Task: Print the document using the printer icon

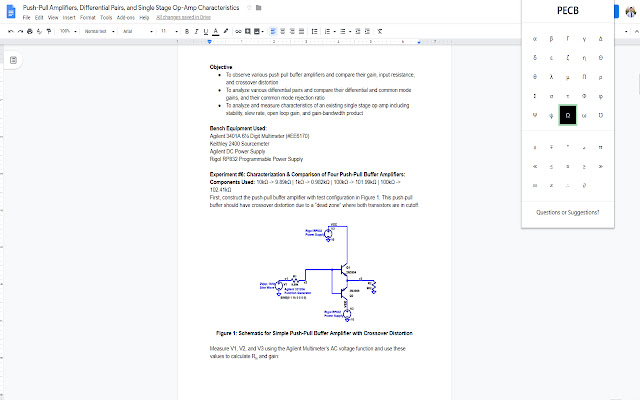Action: pos(30,31)
